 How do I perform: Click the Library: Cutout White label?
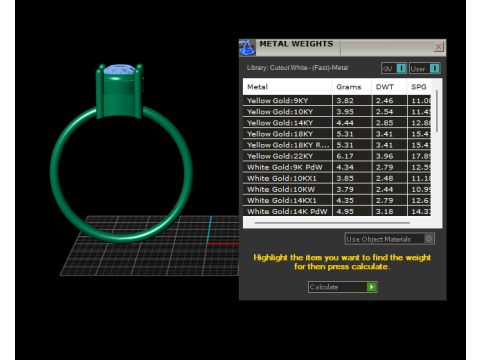tap(297, 68)
